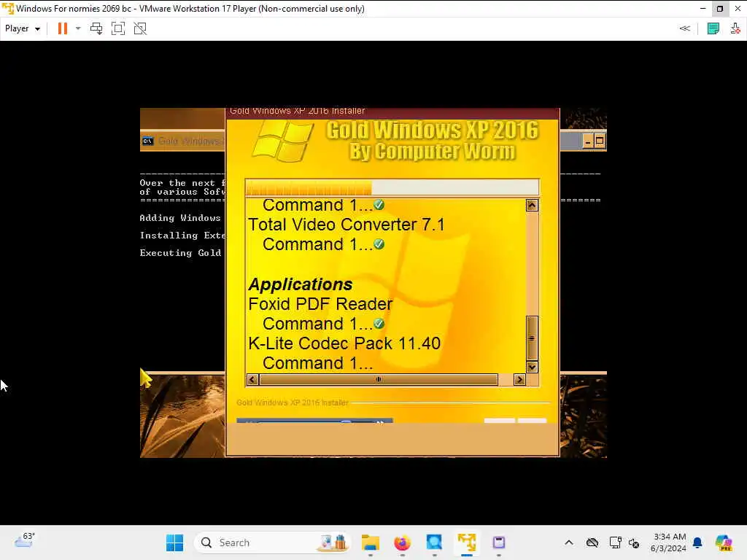Open the purple app icon on taskbar
The image size is (747, 560).
coord(499,542)
